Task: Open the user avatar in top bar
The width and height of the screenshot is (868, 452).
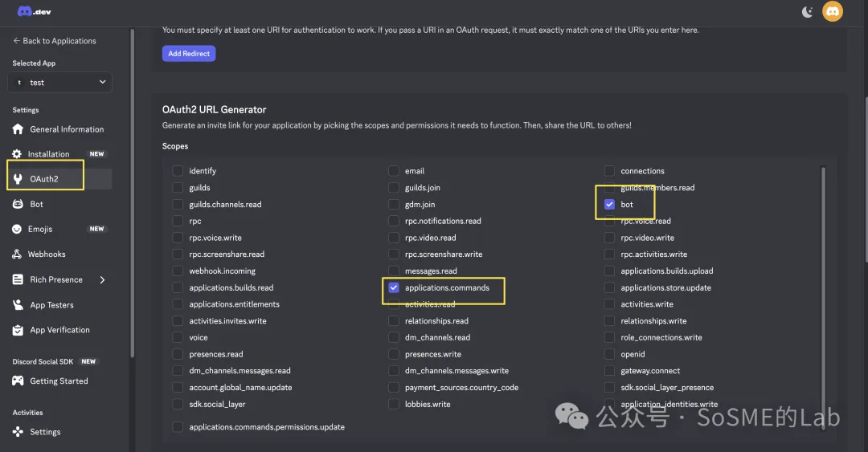Action: click(x=833, y=11)
